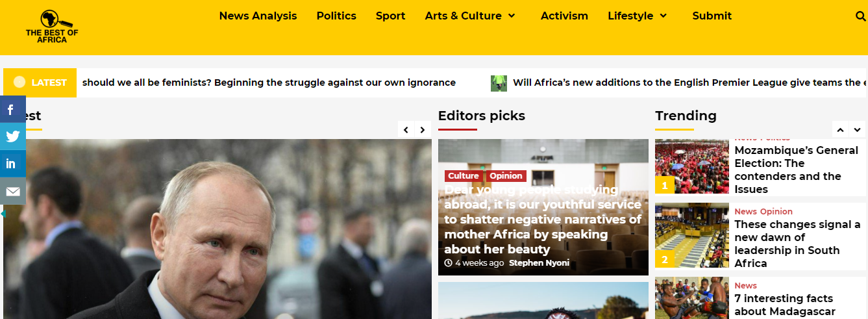Viewport: 868px width, 319px height.
Task: Click The Best of Africa logo
Action: [x=51, y=27]
